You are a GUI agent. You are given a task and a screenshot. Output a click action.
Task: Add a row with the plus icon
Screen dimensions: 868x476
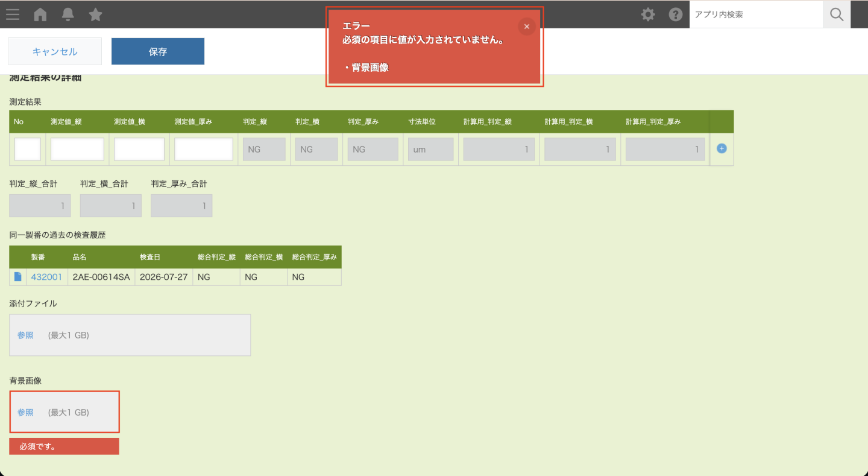click(x=722, y=148)
